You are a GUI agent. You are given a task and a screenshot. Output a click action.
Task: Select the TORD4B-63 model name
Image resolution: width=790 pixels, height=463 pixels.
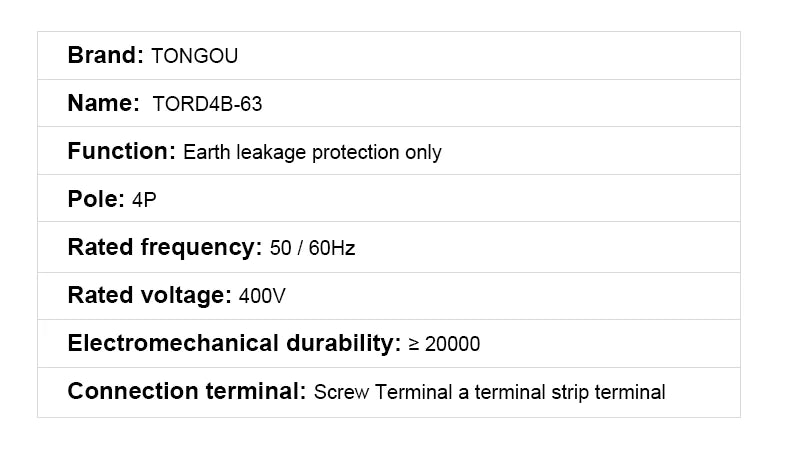click(207, 105)
